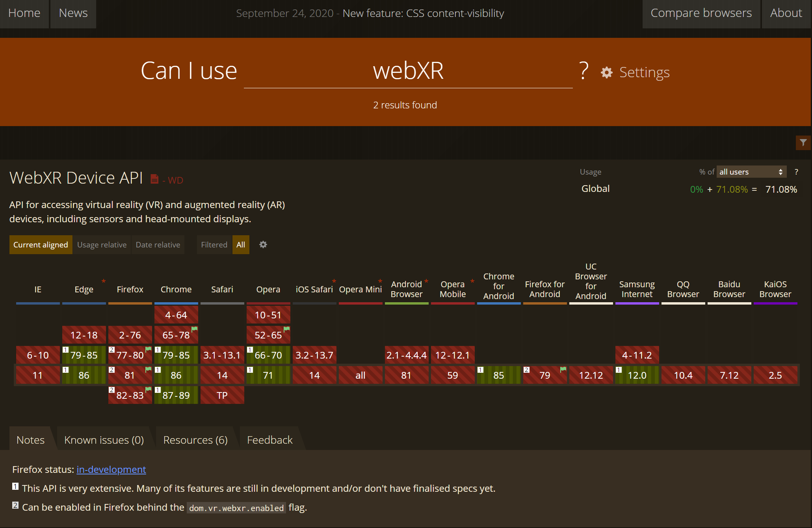
Task: Click the filter funnel icon
Action: [803, 143]
